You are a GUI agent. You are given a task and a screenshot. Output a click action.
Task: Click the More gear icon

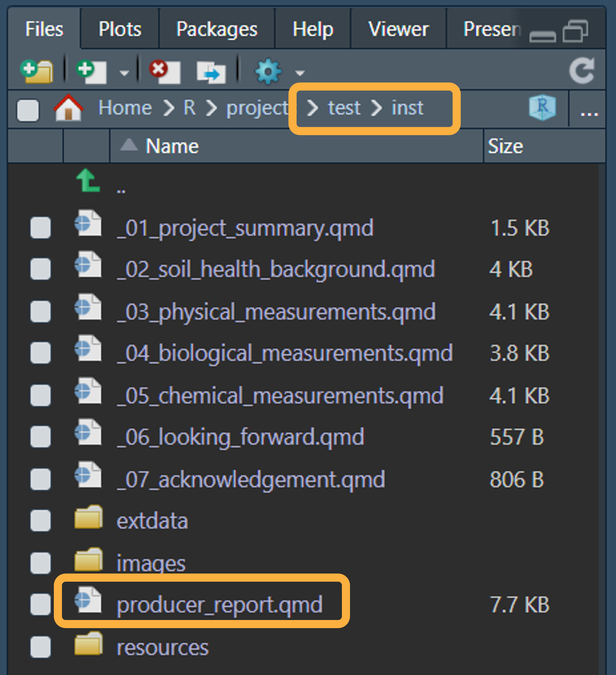[268, 71]
